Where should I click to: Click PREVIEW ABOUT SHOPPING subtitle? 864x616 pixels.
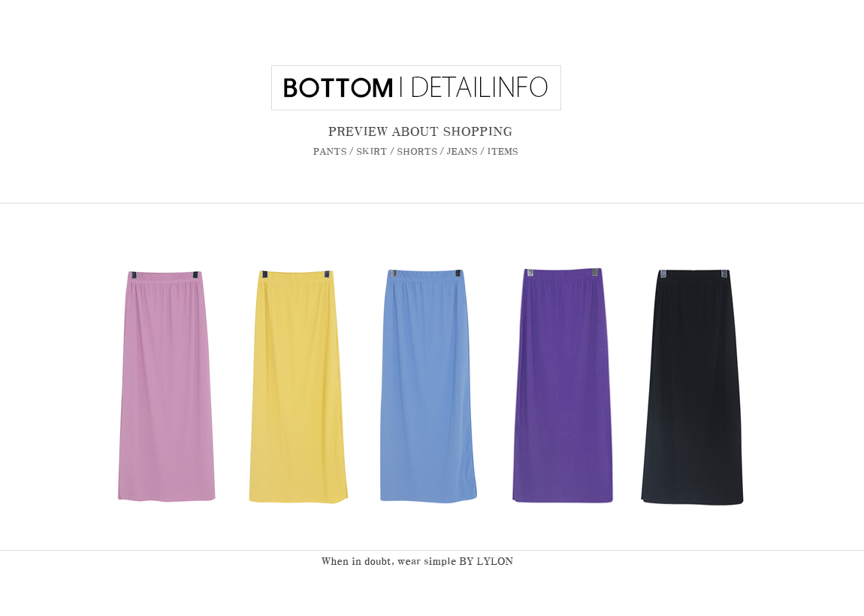(x=420, y=131)
